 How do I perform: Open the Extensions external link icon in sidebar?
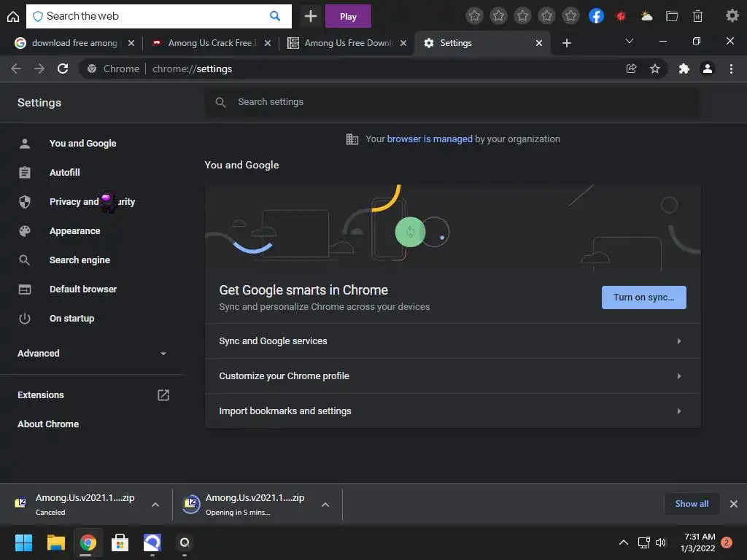tap(163, 394)
